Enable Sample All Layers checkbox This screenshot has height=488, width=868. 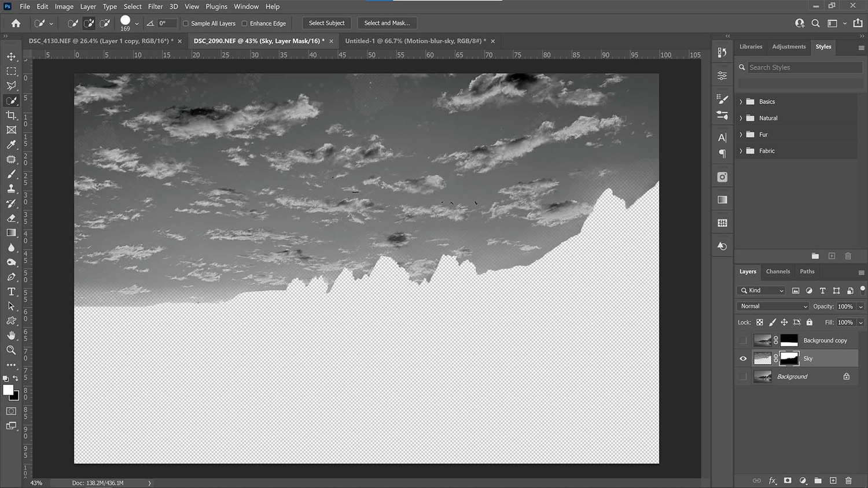186,24
